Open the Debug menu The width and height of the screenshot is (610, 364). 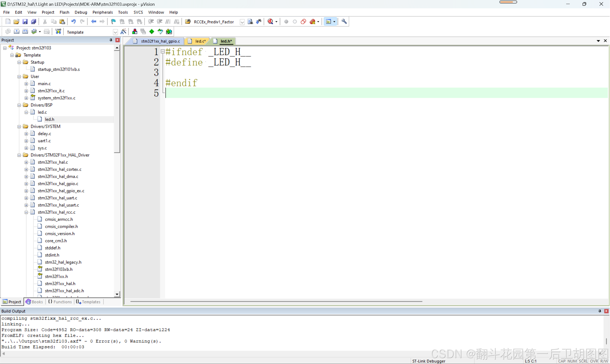coord(81,12)
